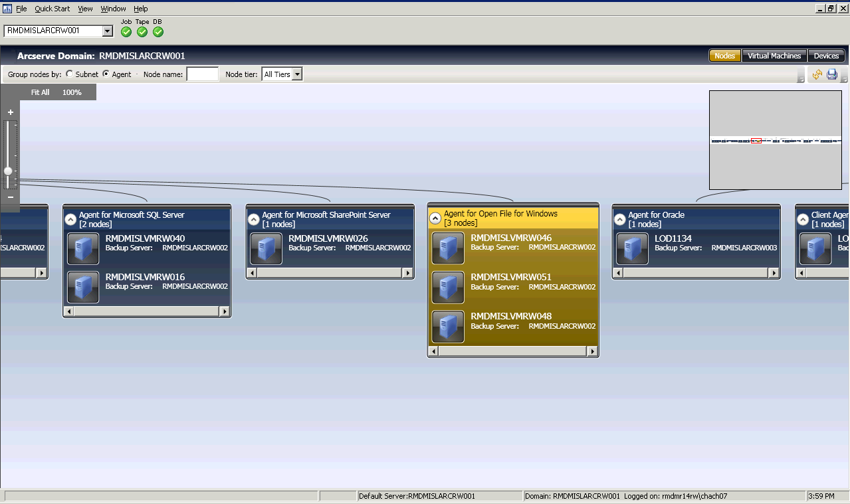Viewport: 850px width, 504px height.
Task: Open the View menu
Action: (x=85, y=9)
